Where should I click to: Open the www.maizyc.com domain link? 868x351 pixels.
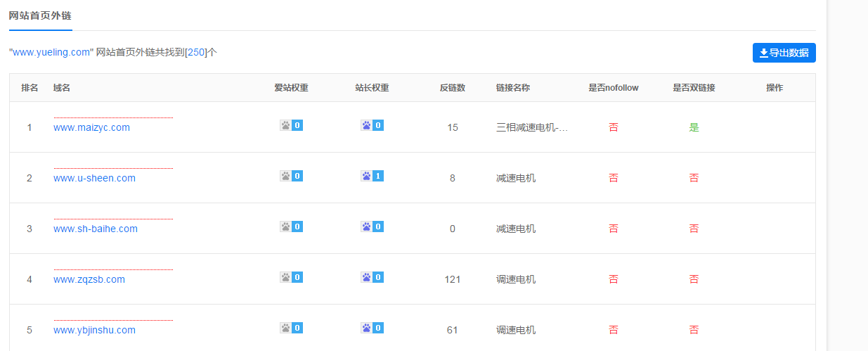coord(91,127)
